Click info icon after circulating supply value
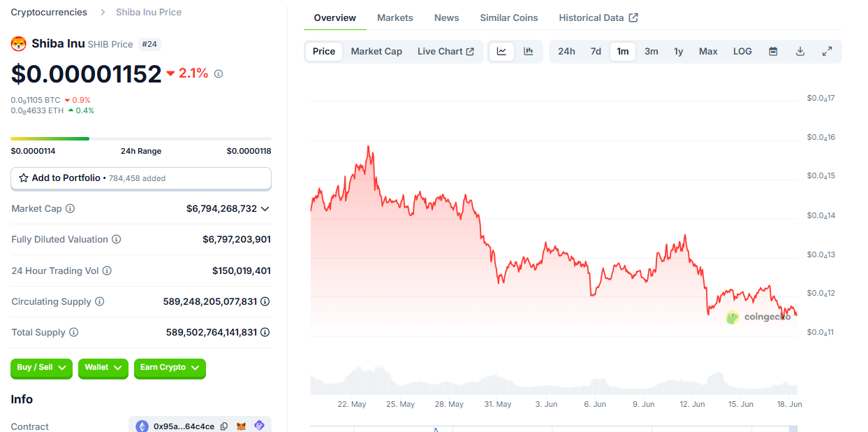The height and width of the screenshot is (432, 868). pyautogui.click(x=265, y=301)
